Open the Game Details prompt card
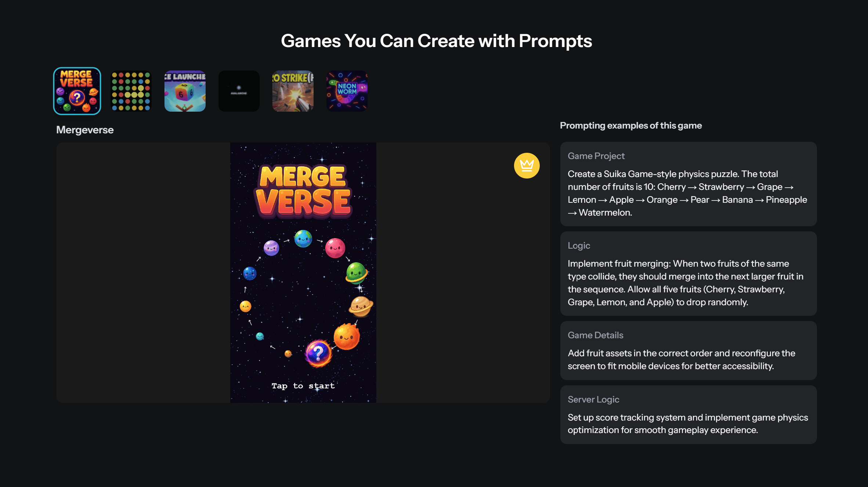 pos(688,350)
